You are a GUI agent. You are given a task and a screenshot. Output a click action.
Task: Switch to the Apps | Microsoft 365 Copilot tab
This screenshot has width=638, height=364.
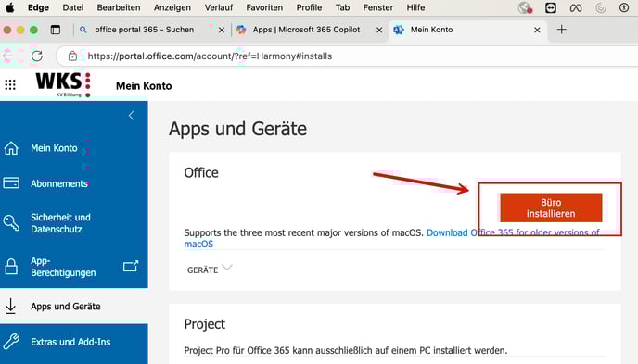point(306,30)
